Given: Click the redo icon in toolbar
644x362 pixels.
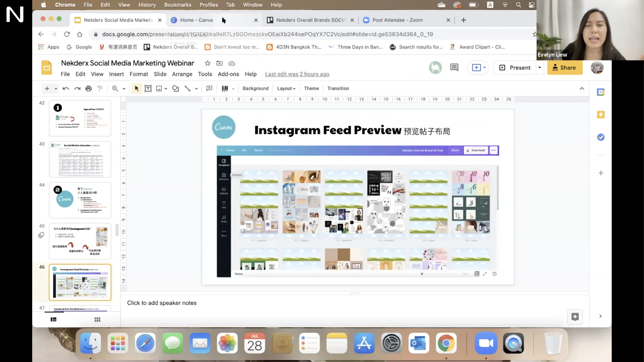Looking at the screenshot, I should point(77,88).
